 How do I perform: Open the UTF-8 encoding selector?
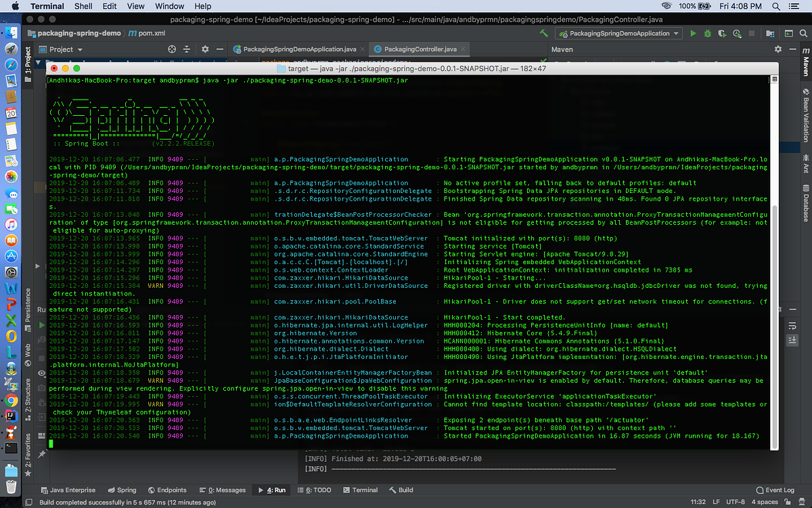click(x=736, y=502)
